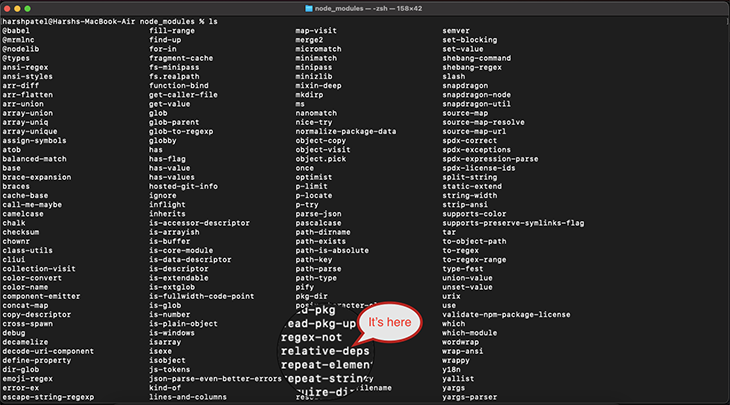The image size is (730, 405).
Task: Click the 'normalize-package-data' package name
Action: coord(346,132)
